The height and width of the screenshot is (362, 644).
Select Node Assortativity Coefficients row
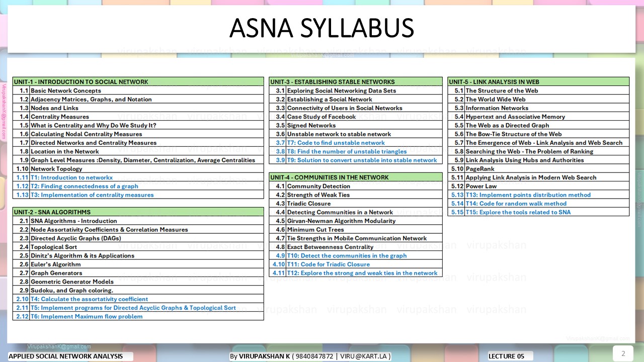(138, 229)
